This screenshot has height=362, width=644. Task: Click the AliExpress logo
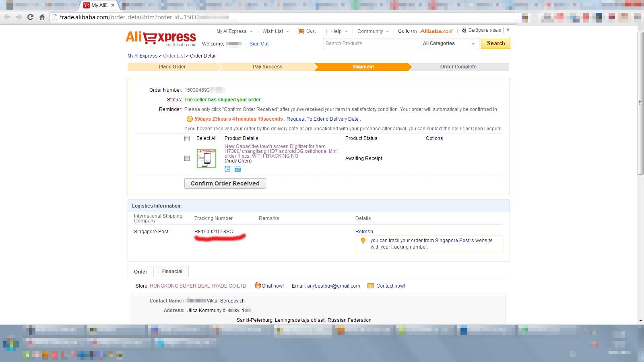161,38
